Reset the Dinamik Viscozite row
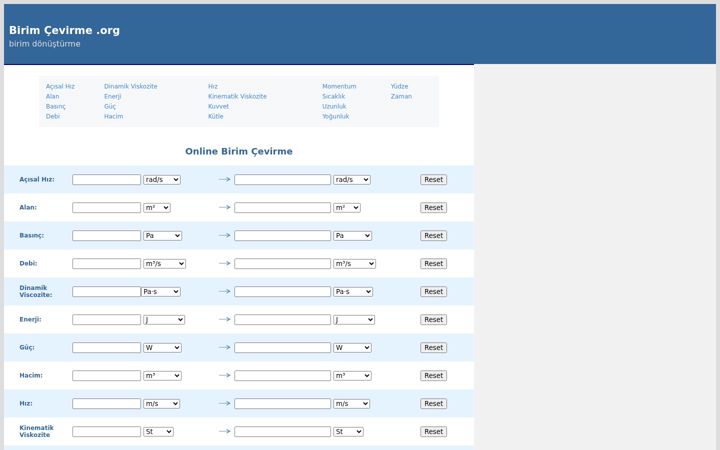This screenshot has height=450, width=720. click(x=433, y=292)
